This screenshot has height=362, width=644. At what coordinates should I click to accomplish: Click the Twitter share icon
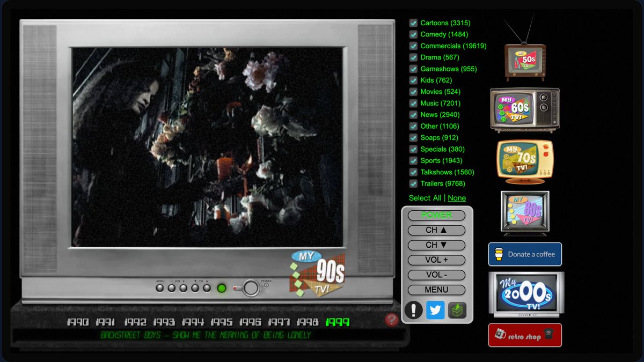pyautogui.click(x=435, y=310)
